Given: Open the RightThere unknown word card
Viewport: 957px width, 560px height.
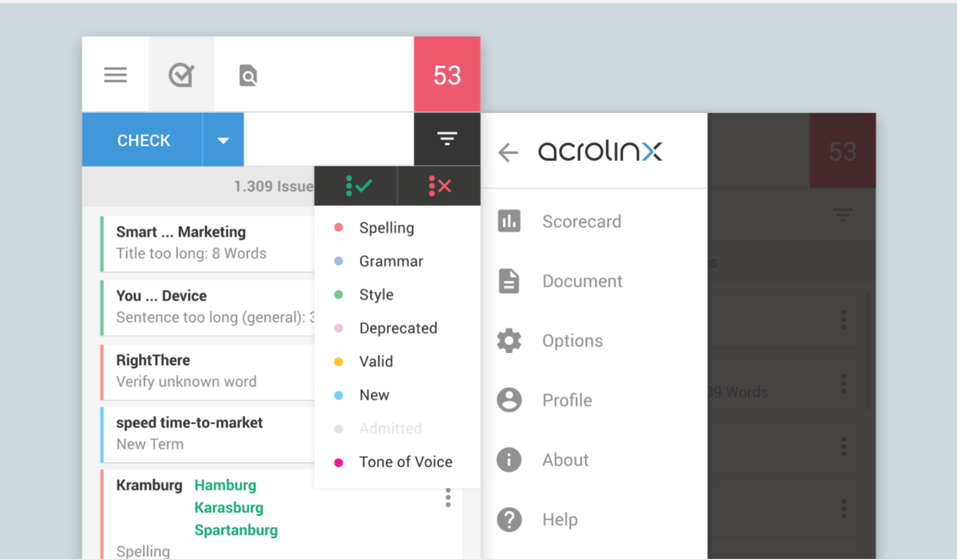Looking at the screenshot, I should click(208, 372).
